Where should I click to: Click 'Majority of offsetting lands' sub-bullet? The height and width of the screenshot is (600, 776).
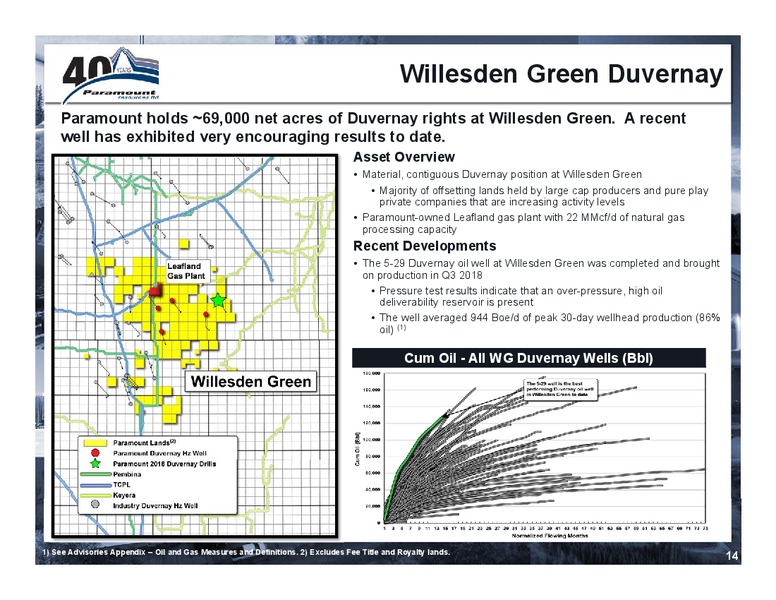pyautogui.click(x=543, y=196)
